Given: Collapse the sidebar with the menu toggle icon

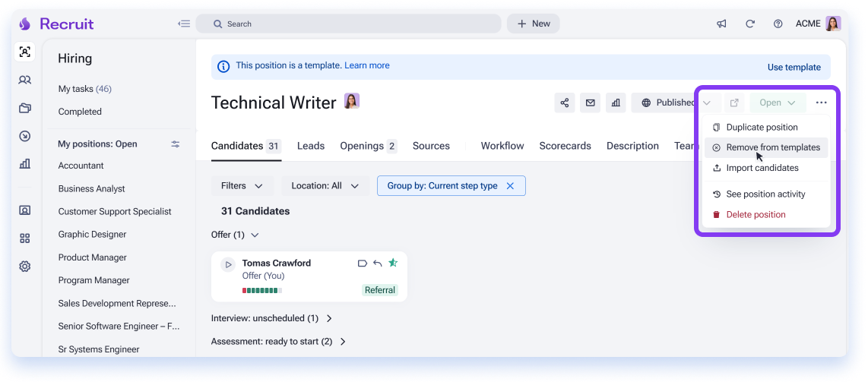Looking at the screenshot, I should (x=184, y=24).
